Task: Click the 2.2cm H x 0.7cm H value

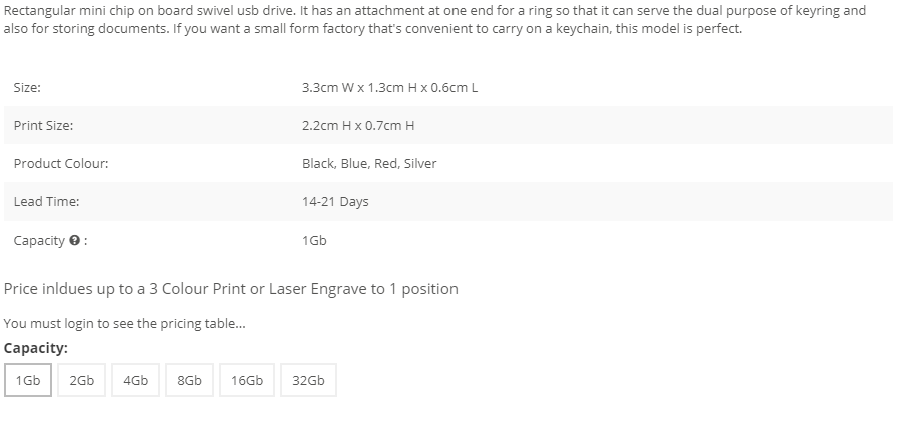Action: tap(358, 125)
